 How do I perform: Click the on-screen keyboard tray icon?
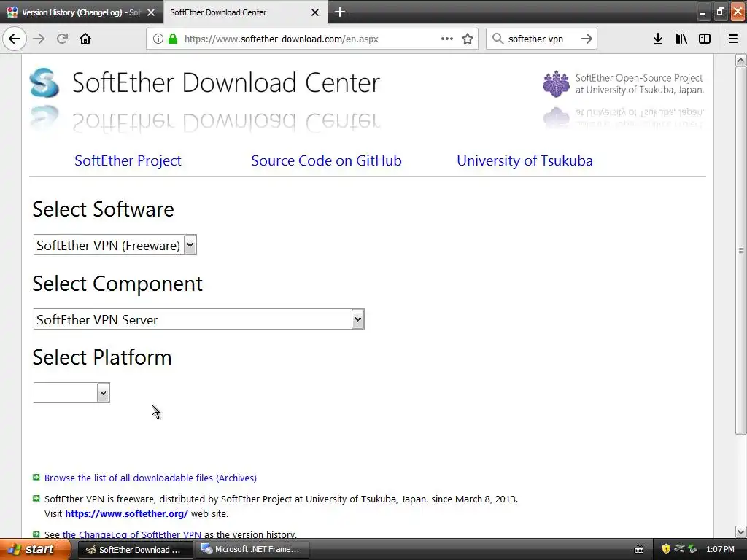coord(639,550)
